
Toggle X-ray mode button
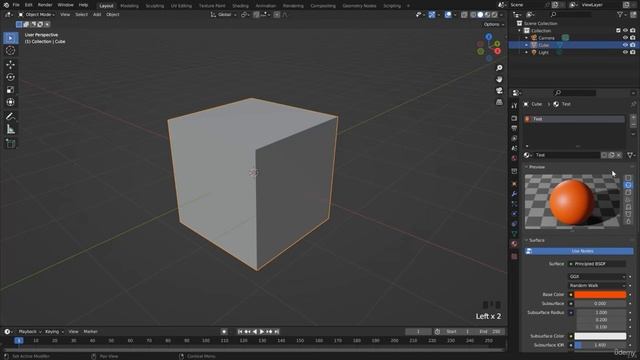[464, 15]
